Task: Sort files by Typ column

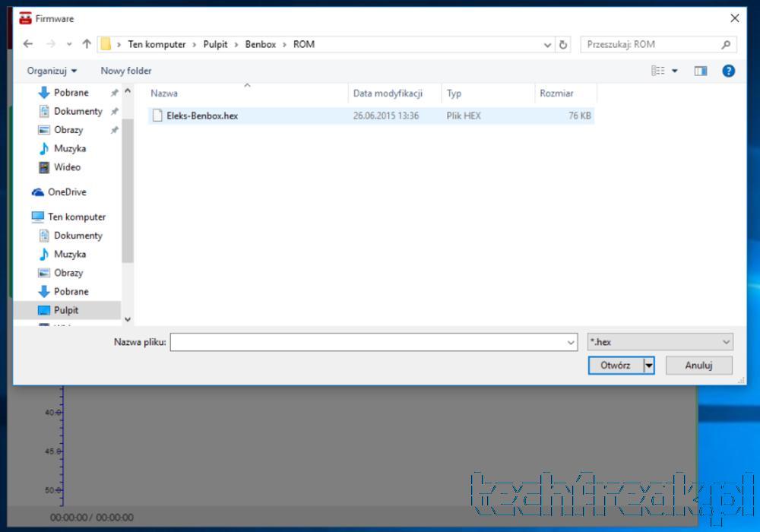Action: 488,93
